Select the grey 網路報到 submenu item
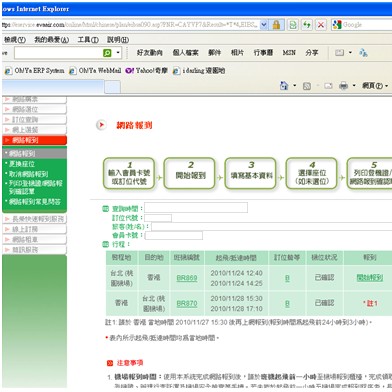Viewport: 392px width, 392px height. (34, 154)
